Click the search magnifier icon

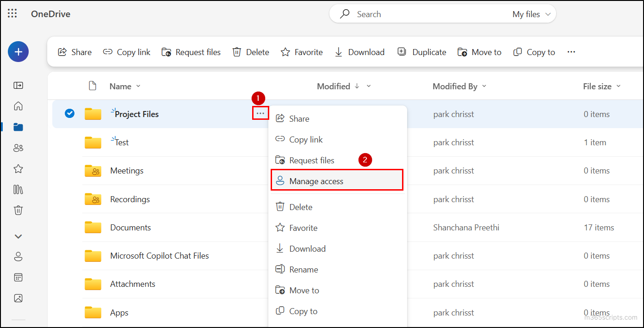[345, 14]
